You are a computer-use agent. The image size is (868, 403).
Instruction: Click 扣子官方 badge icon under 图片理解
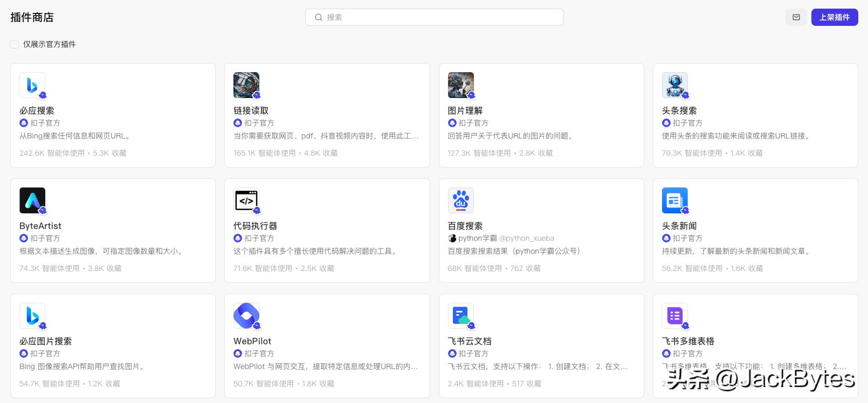pyautogui.click(x=452, y=123)
